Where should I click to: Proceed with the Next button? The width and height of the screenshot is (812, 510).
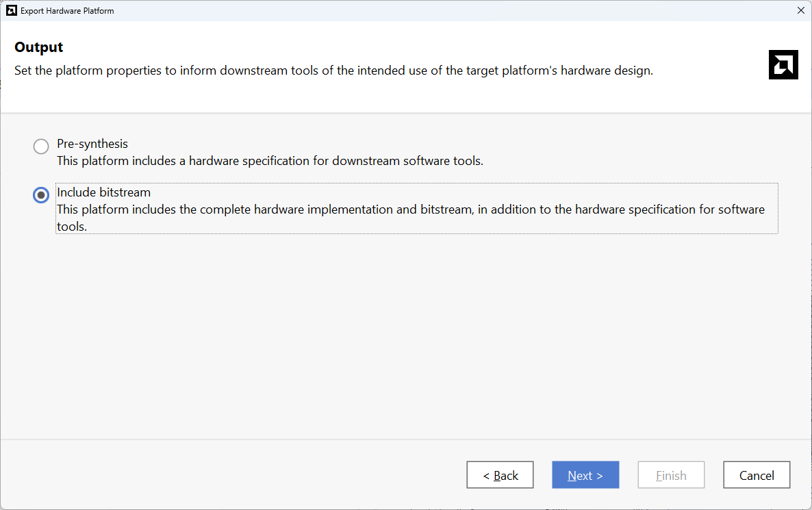(x=585, y=475)
